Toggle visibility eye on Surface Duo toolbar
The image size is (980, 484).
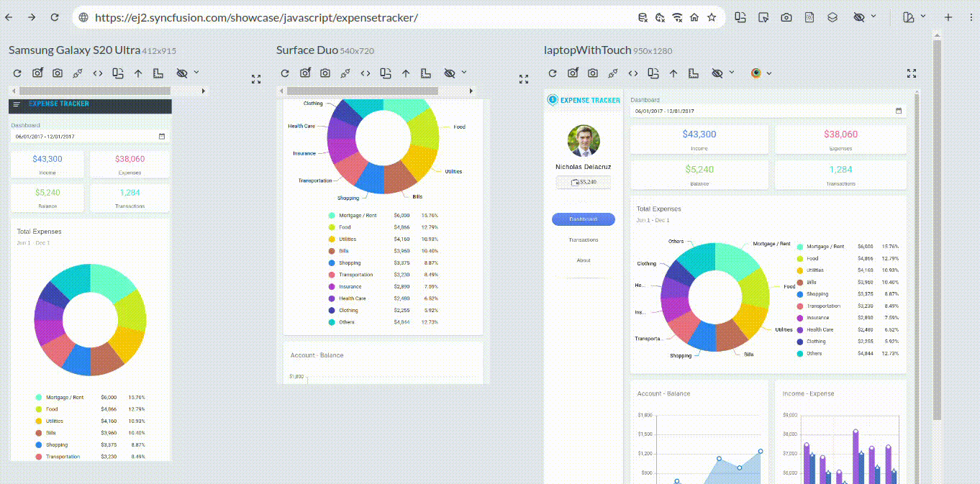449,73
